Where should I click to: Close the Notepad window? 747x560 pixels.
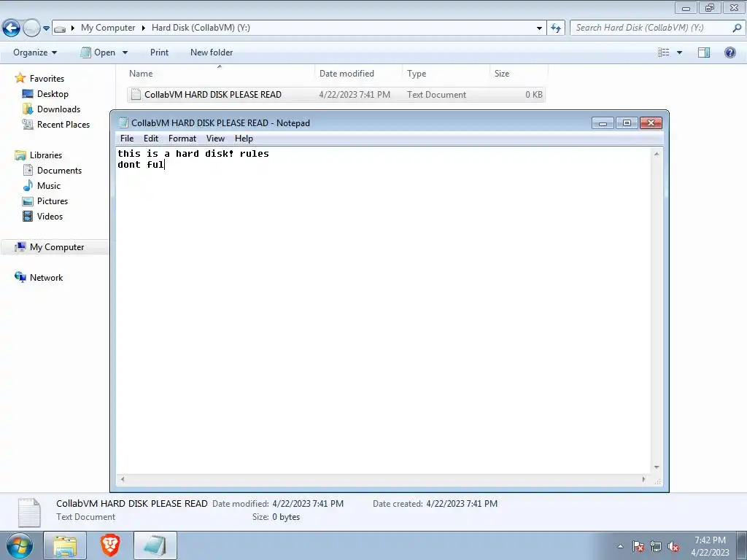coord(651,123)
